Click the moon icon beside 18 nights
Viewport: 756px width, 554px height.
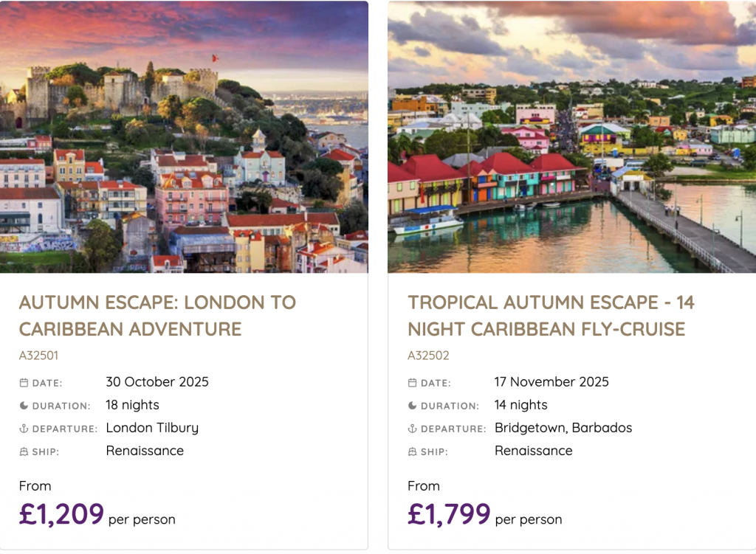[x=24, y=406]
